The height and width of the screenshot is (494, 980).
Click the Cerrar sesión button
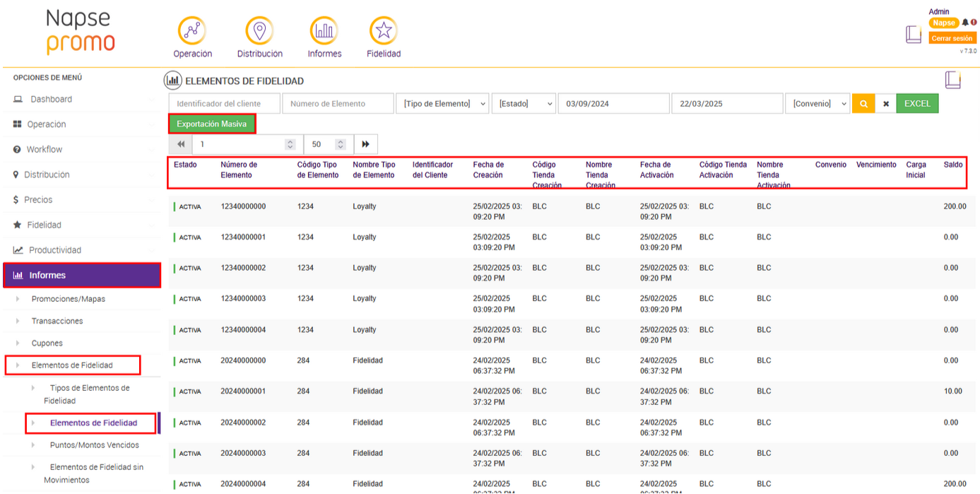tap(952, 39)
